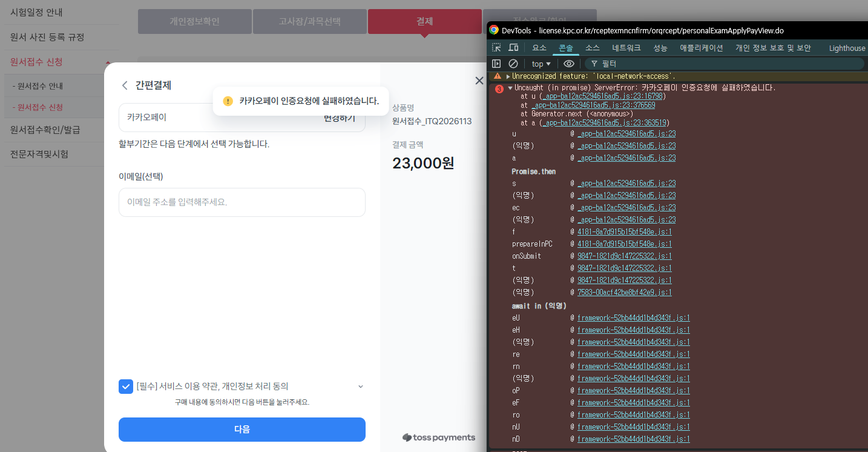Open 원서 사진 등록 규정 in sidebar
This screenshot has width=868, height=452.
pos(47,37)
